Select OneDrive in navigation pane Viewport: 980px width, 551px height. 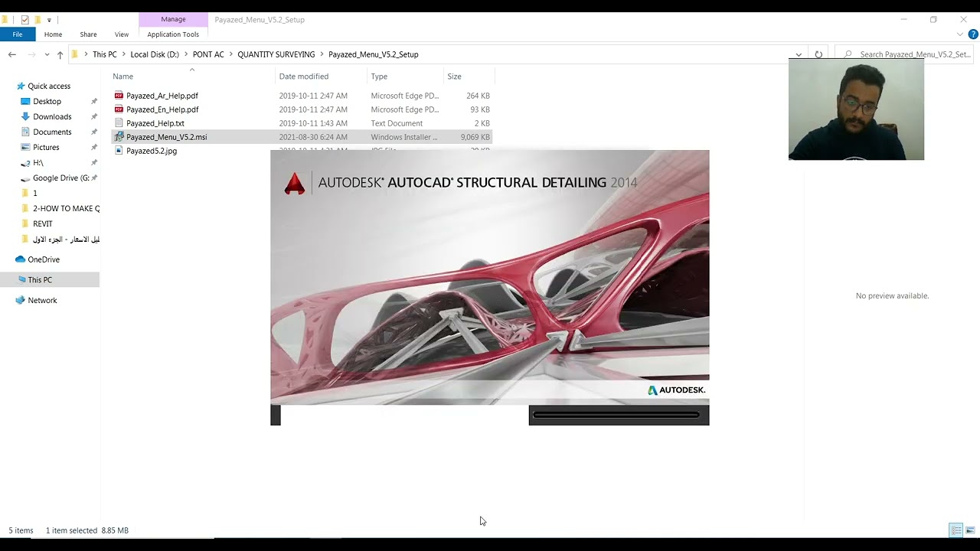44,259
